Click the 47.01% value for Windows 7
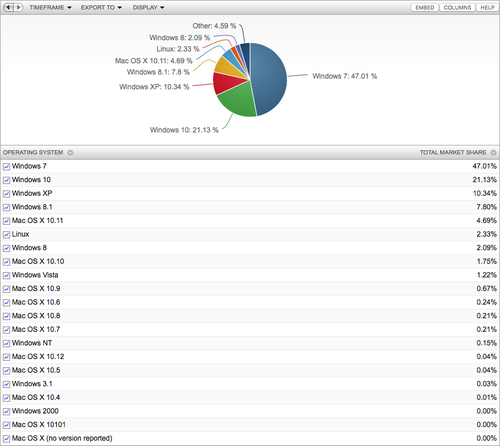This screenshot has width=500, height=446. [x=484, y=166]
